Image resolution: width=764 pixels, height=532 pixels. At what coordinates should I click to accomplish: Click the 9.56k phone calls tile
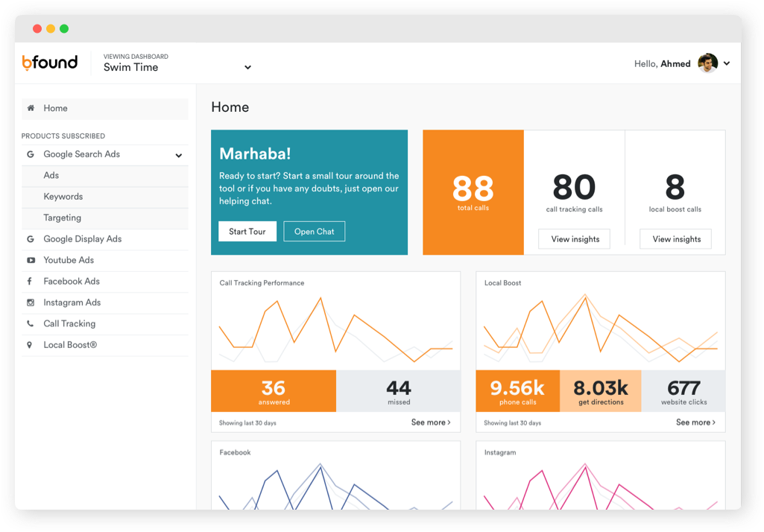pos(518,391)
